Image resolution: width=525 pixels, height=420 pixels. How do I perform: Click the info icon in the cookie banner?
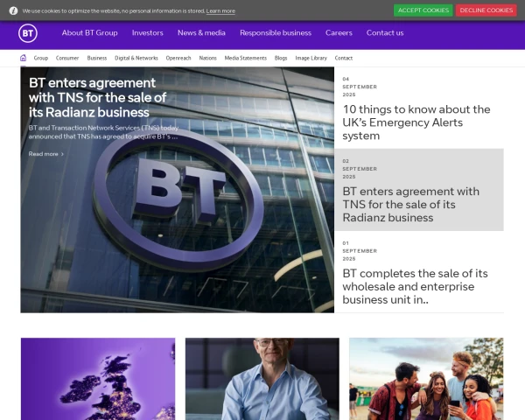click(x=13, y=10)
